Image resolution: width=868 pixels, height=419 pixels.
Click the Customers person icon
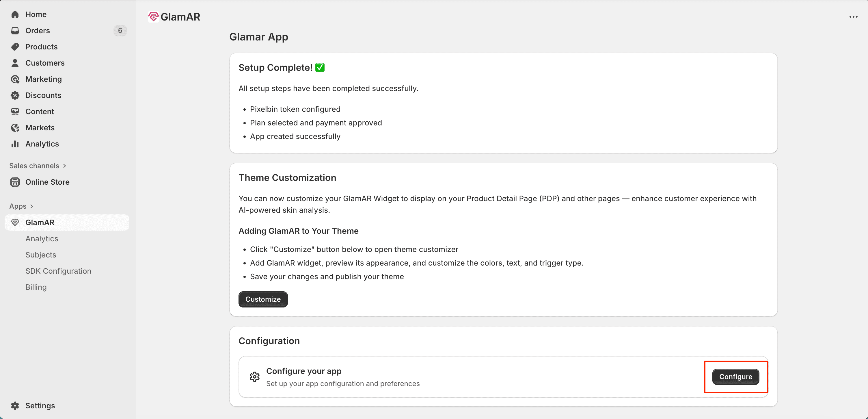coord(15,63)
